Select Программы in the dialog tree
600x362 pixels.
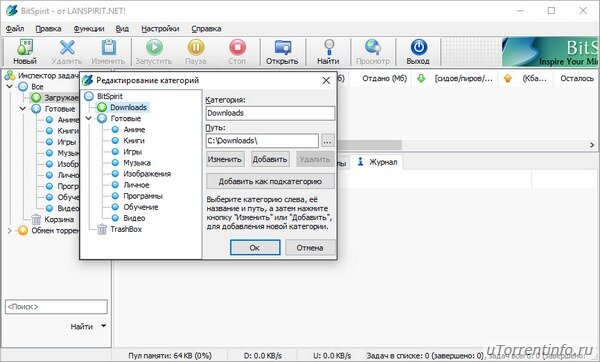[143, 196]
